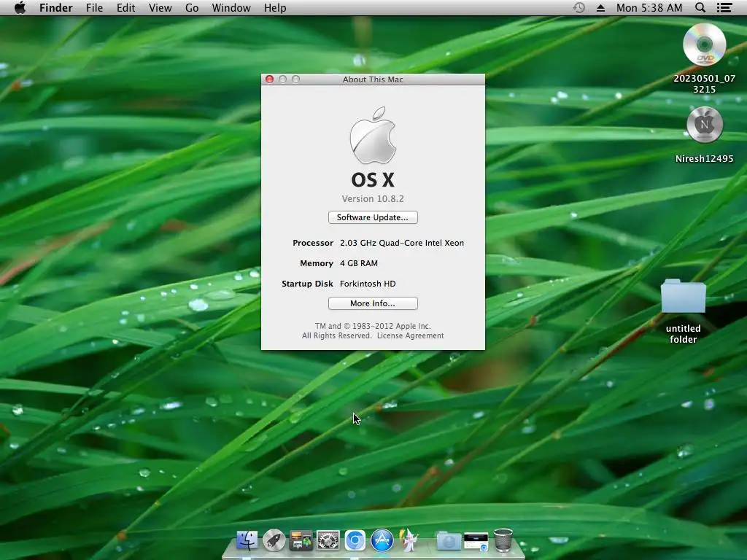Click the minimized window thumbnail in Dock
The height and width of the screenshot is (560, 747).
point(476,542)
